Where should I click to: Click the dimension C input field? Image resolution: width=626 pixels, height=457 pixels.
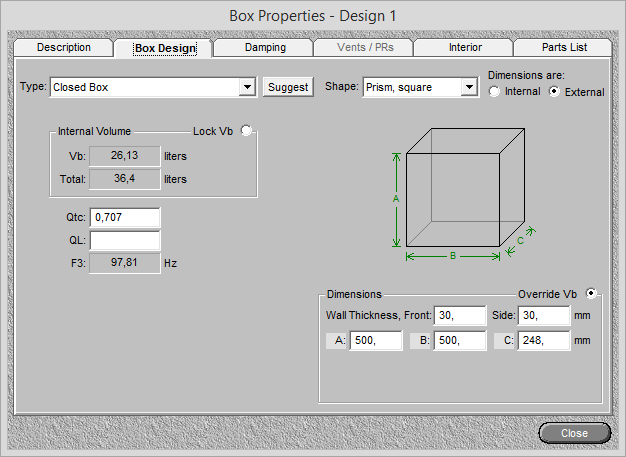click(544, 341)
